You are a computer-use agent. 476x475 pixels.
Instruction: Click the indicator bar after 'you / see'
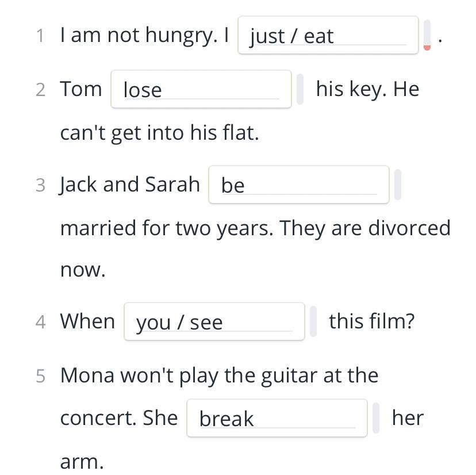tap(313, 321)
